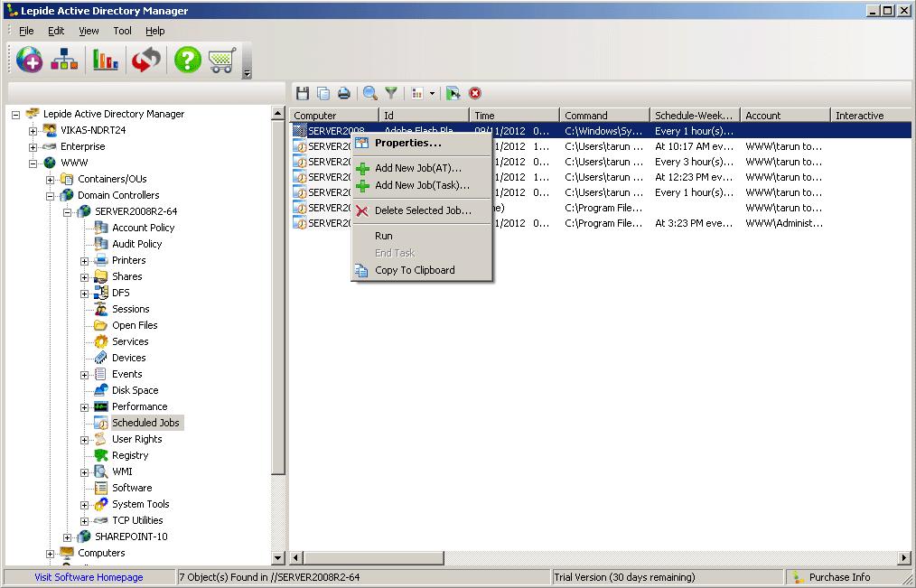Image resolution: width=916 pixels, height=588 pixels.
Task: Click the WWW\Administ... account cell
Action: (x=784, y=223)
